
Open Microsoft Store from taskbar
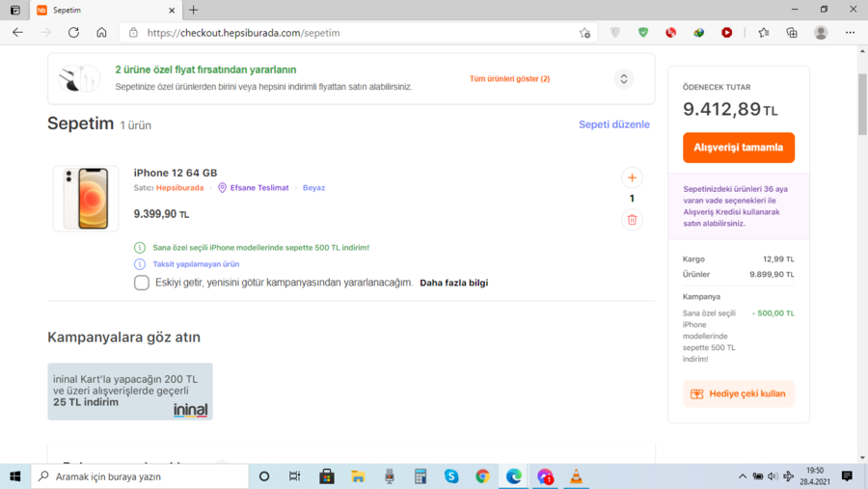[327, 476]
